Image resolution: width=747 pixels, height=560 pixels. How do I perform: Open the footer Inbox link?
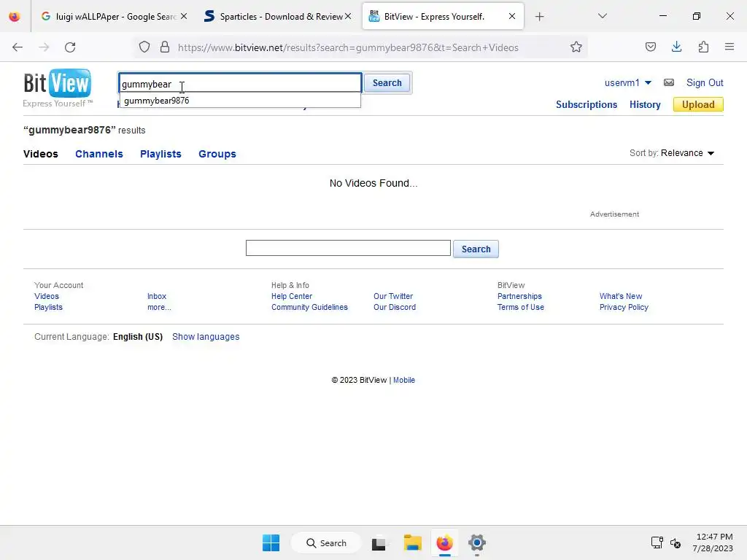coord(157,296)
